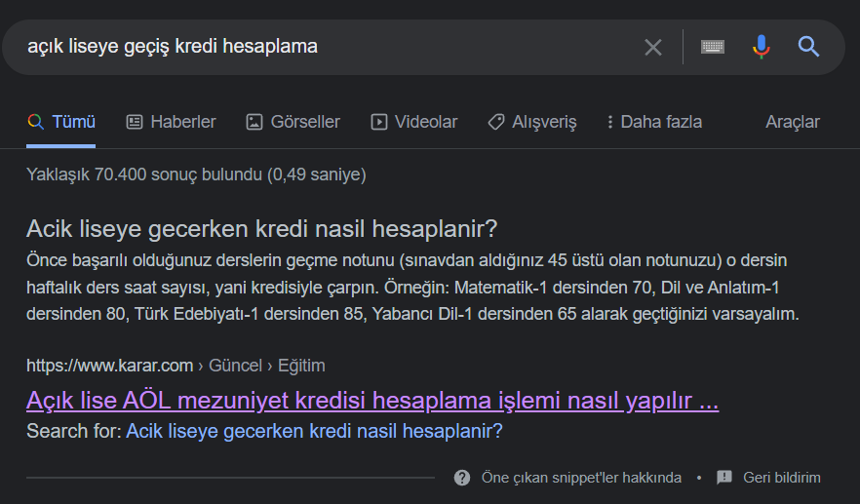Click the 'Acik liseye gecerken' Search for link
This screenshot has height=504, width=860.
(x=314, y=431)
